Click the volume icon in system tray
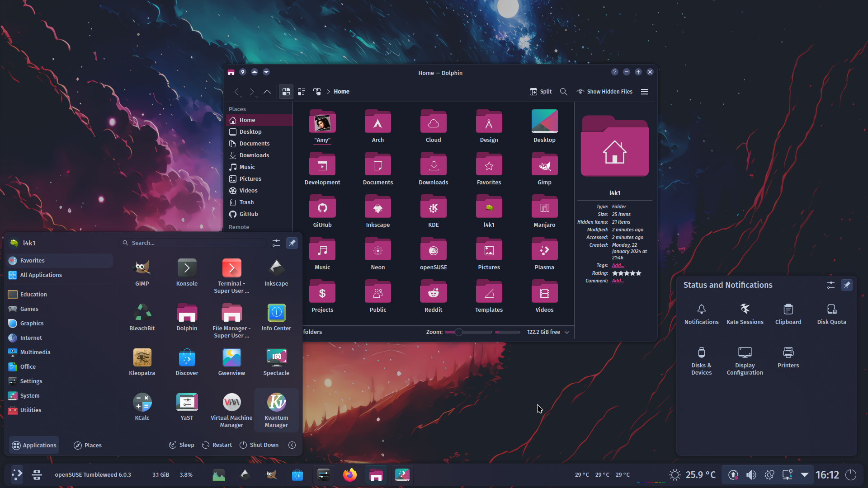This screenshot has height=488, width=868. click(751, 475)
